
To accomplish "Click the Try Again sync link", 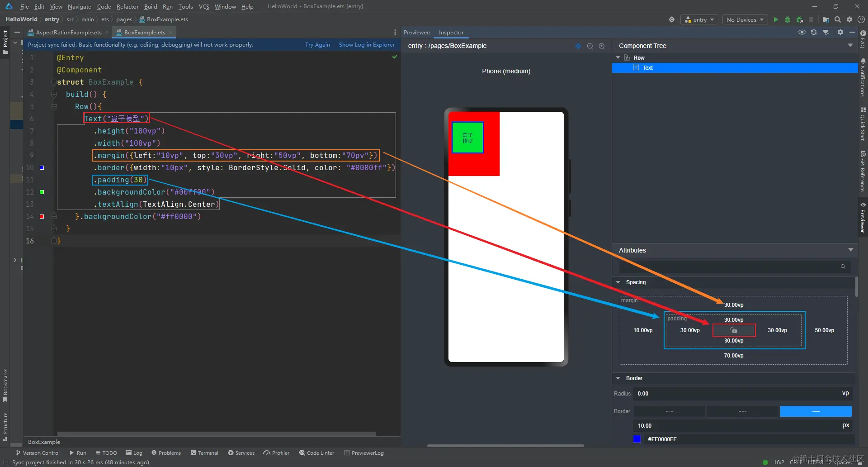I will click(317, 44).
